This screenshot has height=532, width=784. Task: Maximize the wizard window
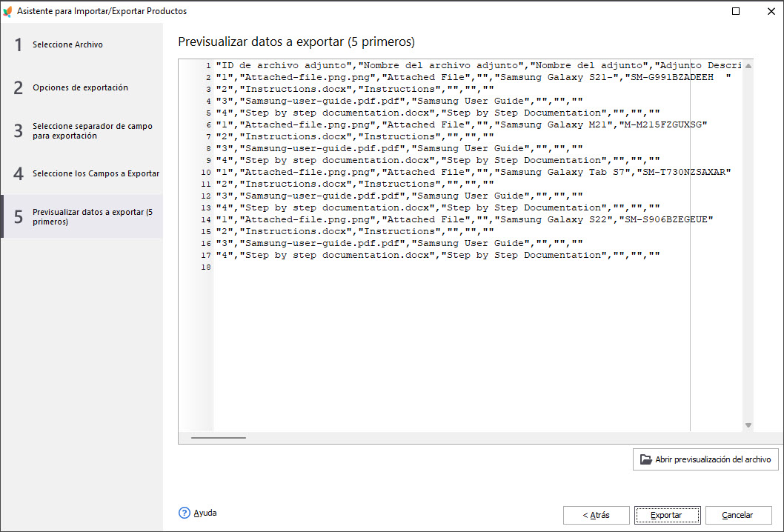pyautogui.click(x=736, y=11)
